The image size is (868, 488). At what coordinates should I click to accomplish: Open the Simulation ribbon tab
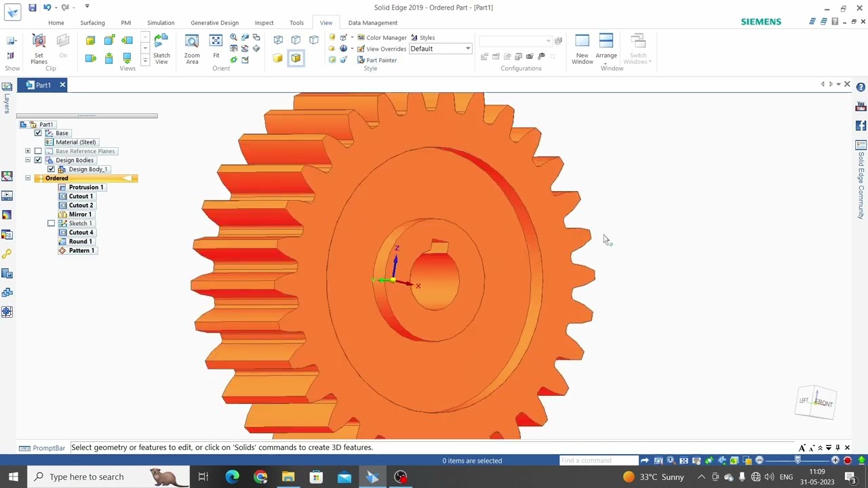161,22
